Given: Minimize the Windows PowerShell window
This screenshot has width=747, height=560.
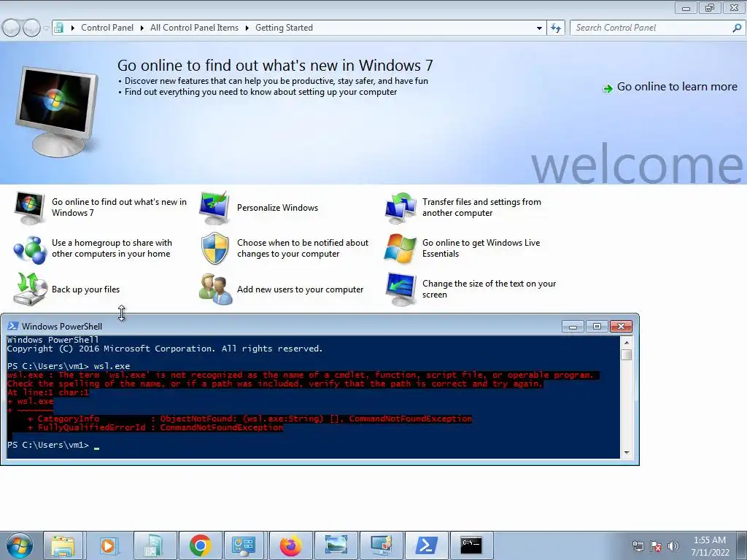Looking at the screenshot, I should point(573,326).
